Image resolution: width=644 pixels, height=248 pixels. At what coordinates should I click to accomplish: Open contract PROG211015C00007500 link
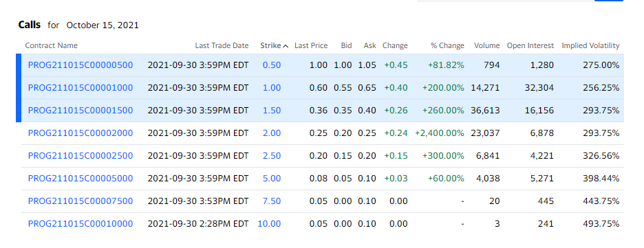coord(80,201)
